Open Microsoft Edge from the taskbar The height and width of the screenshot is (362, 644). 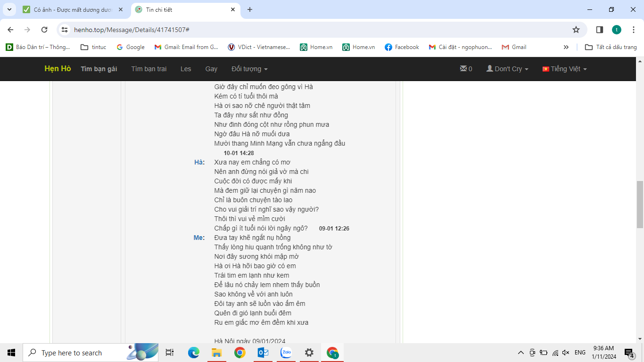click(193, 353)
